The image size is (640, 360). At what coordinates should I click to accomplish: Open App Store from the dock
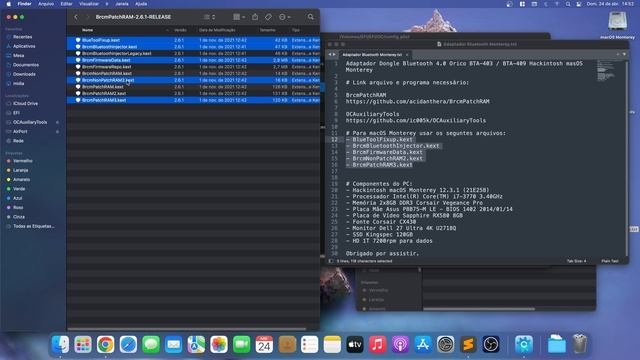point(423,344)
